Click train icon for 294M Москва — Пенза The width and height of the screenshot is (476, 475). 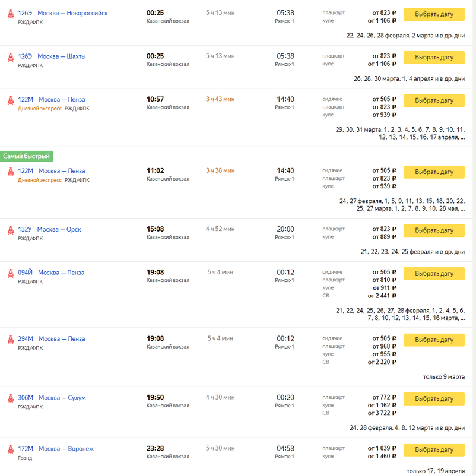point(11,339)
